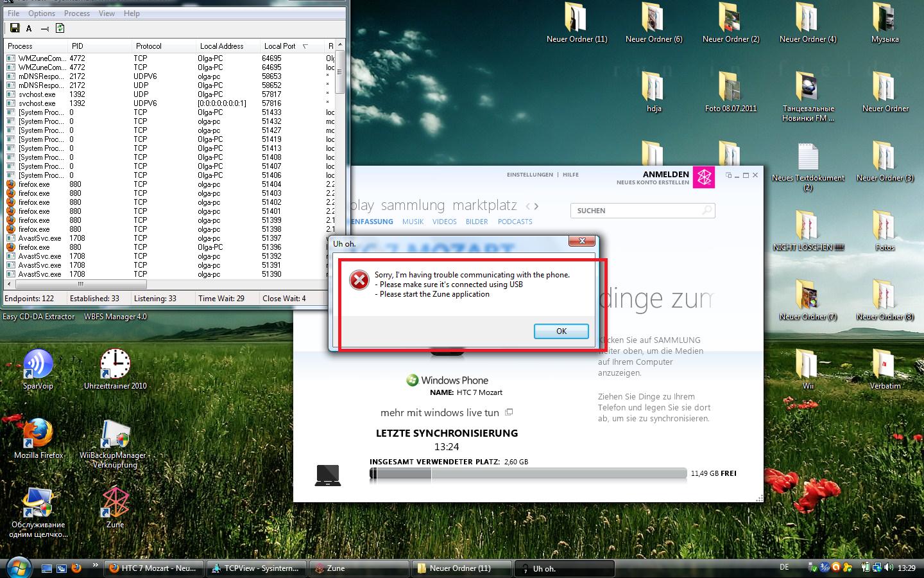Click the Zune forward navigation arrow
Image resolution: width=924 pixels, height=578 pixels.
(x=536, y=206)
